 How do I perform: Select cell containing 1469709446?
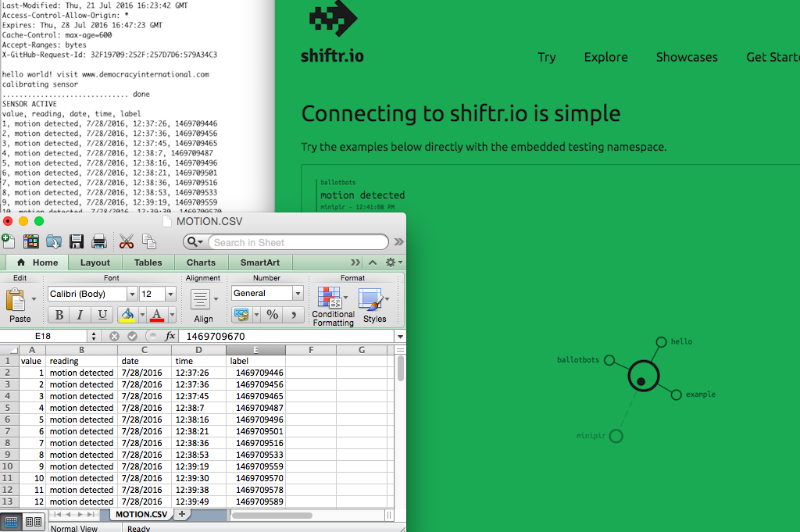256,373
